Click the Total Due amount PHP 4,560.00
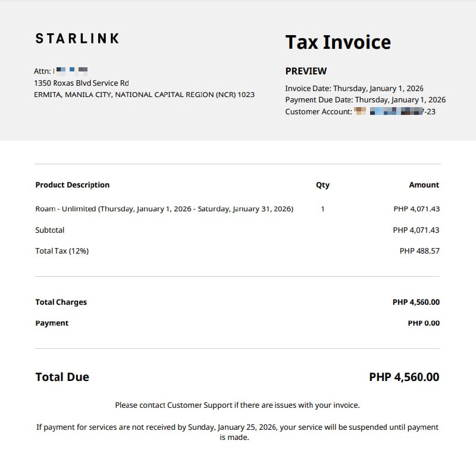Image resolution: width=476 pixels, height=453 pixels. [404, 377]
